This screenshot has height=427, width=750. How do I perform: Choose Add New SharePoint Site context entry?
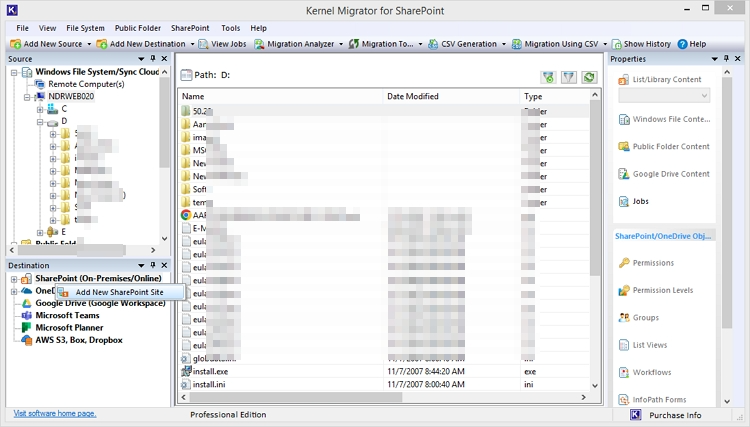[x=120, y=292]
